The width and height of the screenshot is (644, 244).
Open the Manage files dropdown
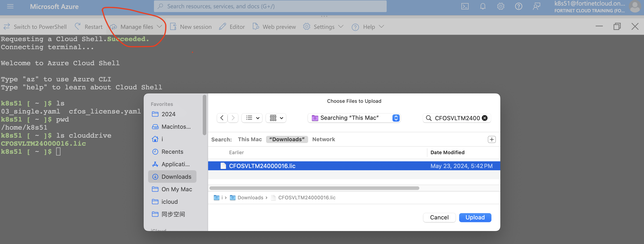coord(136,27)
